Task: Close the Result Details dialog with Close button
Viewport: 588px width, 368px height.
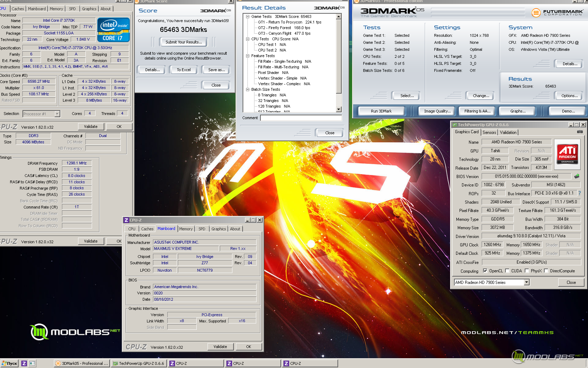Action: click(x=330, y=133)
